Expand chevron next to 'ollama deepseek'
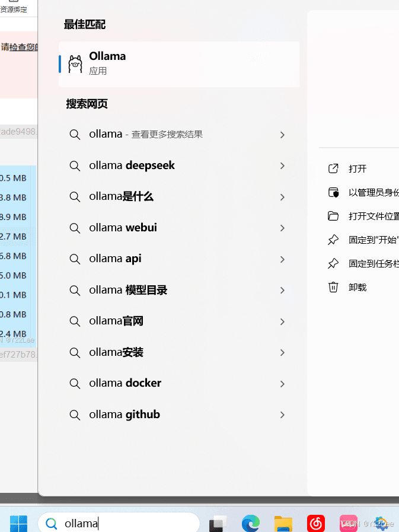 point(282,165)
